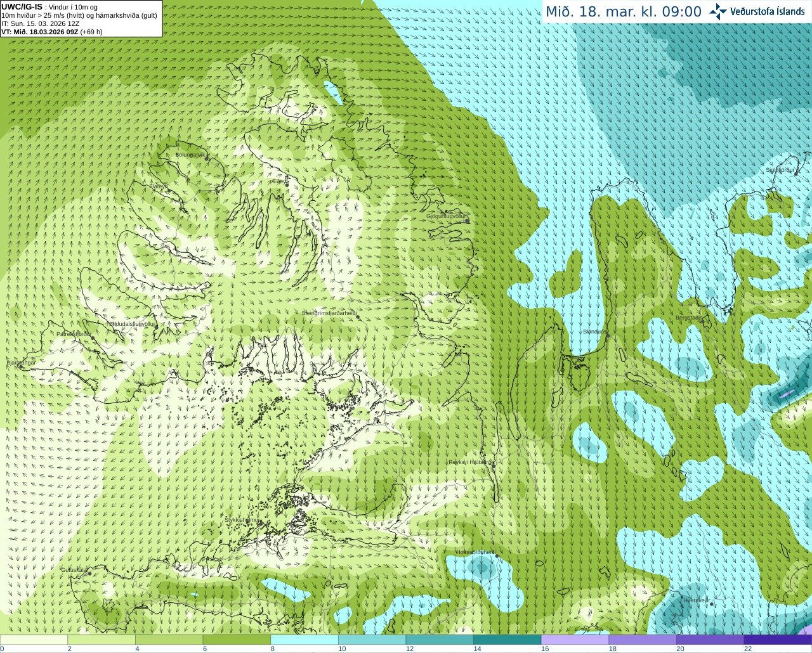Select the forecast time 'Mið. 18. mar. kl. 09:00'

click(624, 12)
